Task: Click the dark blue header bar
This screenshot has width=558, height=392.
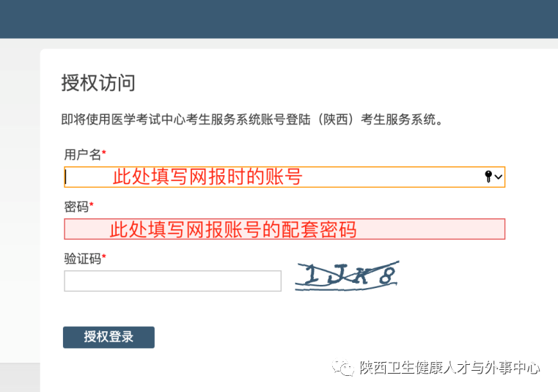Action: [279, 18]
